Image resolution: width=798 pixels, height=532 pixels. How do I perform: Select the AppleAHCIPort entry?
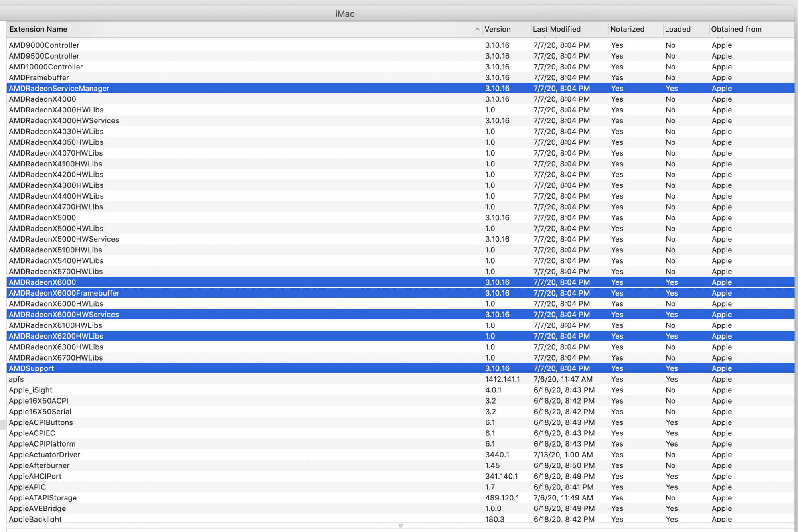[35, 476]
